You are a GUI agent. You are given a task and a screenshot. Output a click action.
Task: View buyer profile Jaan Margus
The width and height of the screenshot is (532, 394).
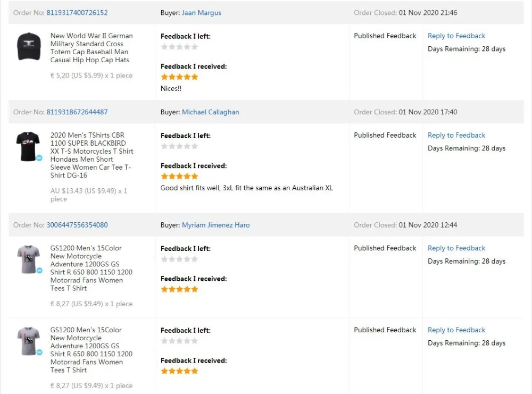[201, 13]
